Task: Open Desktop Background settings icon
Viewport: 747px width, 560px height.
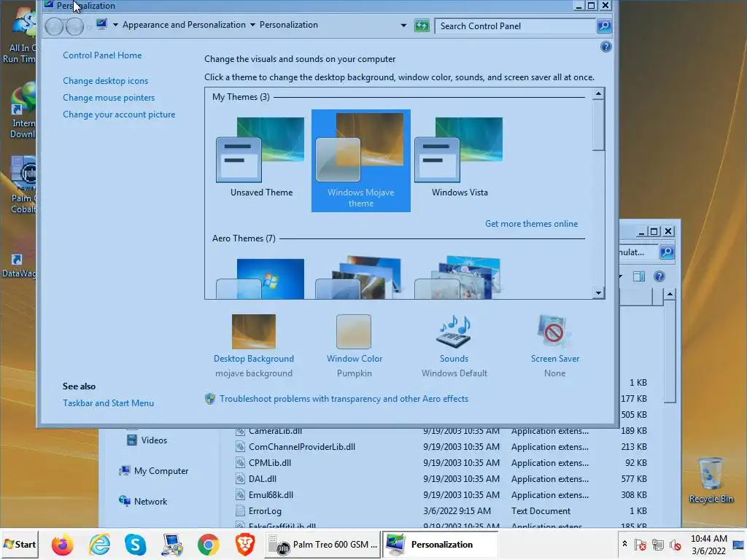Action: click(x=253, y=332)
